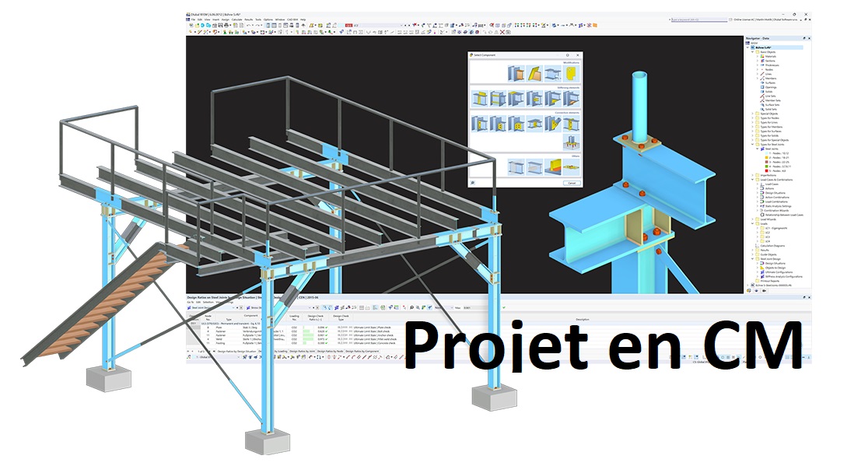Image resolution: width=868 pixels, height=466 pixels.
Task: Open the CAD-BIM menu
Action: 292,18
